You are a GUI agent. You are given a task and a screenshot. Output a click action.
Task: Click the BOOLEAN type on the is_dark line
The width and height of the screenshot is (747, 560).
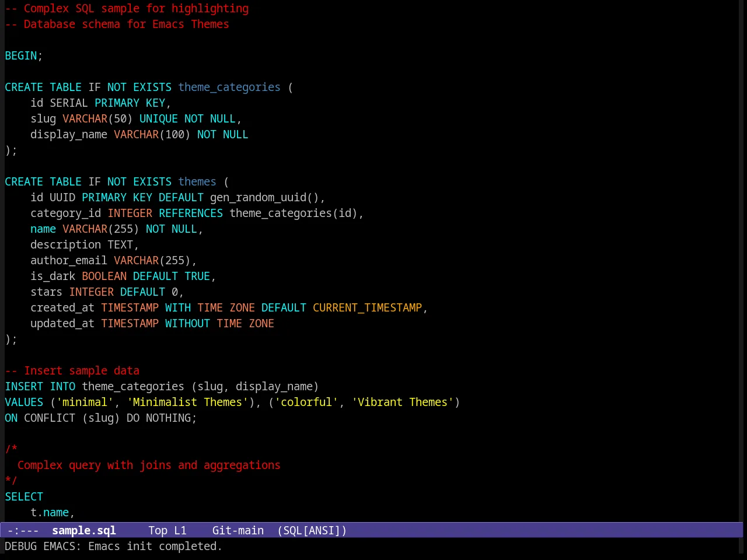pos(104,276)
